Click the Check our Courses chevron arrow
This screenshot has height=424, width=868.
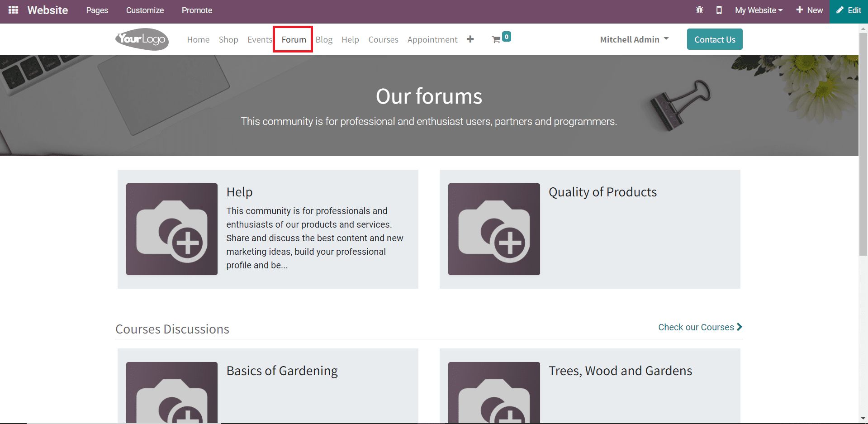coord(739,327)
